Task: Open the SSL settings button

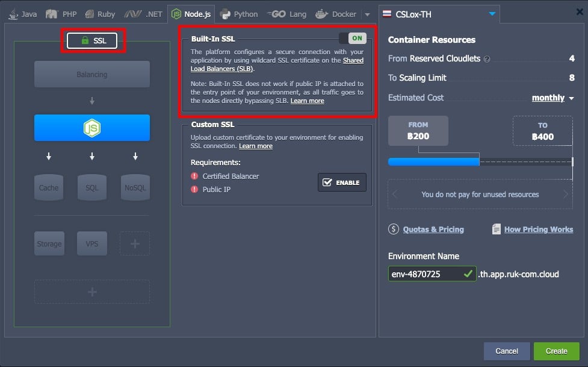Action: point(92,40)
